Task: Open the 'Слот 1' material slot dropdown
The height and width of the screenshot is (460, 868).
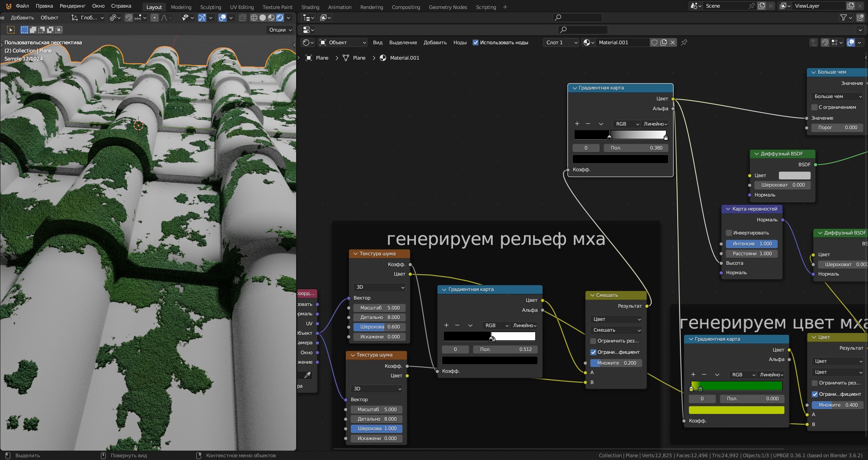Action: point(561,42)
